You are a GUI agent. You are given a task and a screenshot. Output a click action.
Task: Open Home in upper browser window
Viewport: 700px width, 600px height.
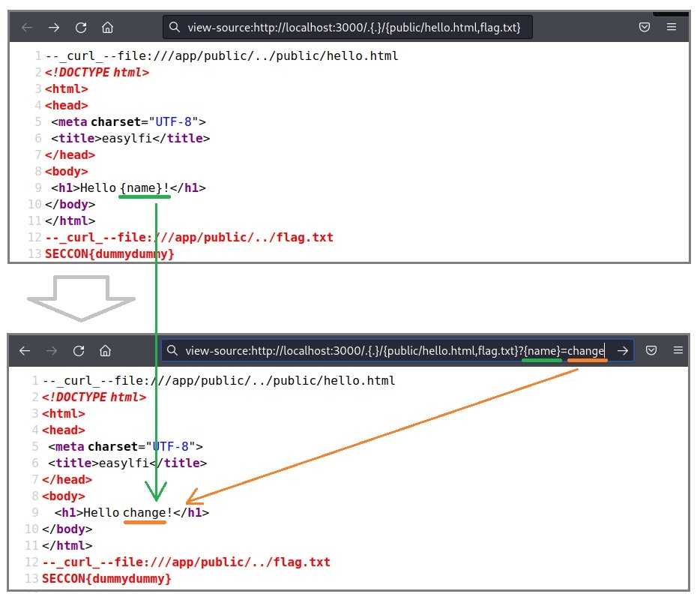[107, 28]
